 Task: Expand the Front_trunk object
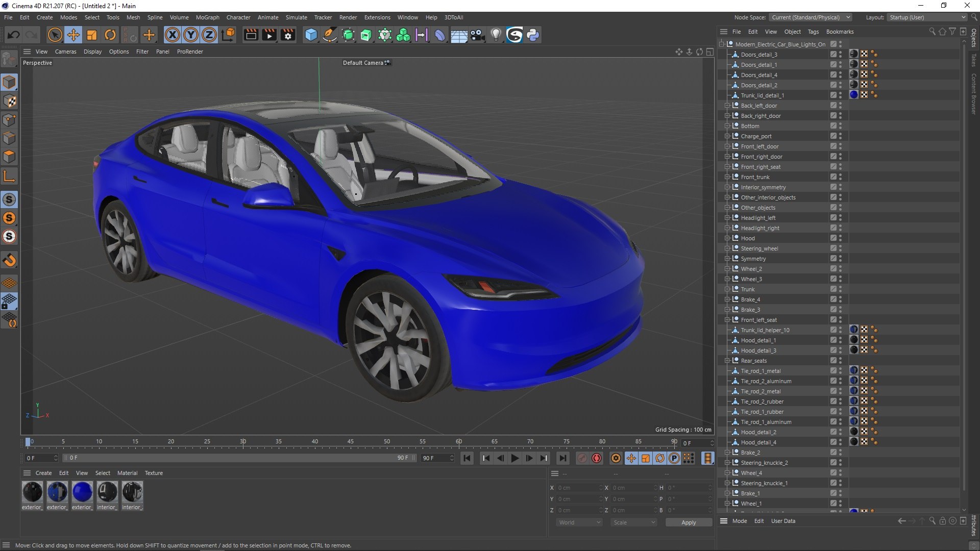[727, 177]
